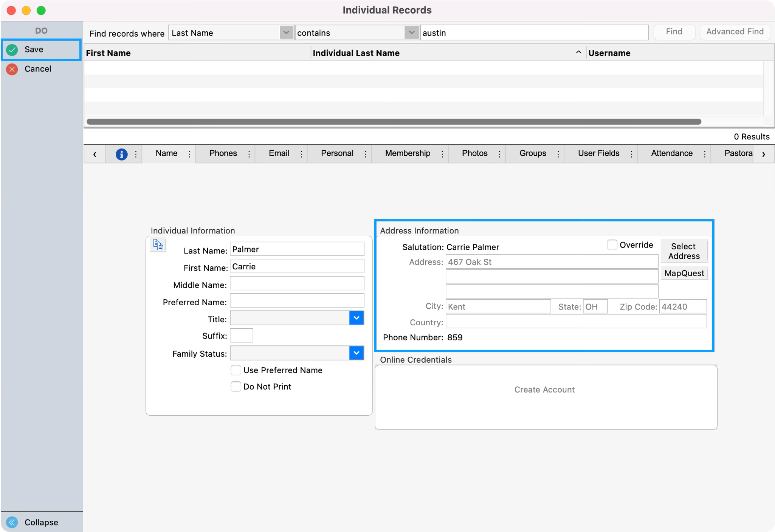
Task: Click the '0 Results' count text
Action: click(x=751, y=136)
